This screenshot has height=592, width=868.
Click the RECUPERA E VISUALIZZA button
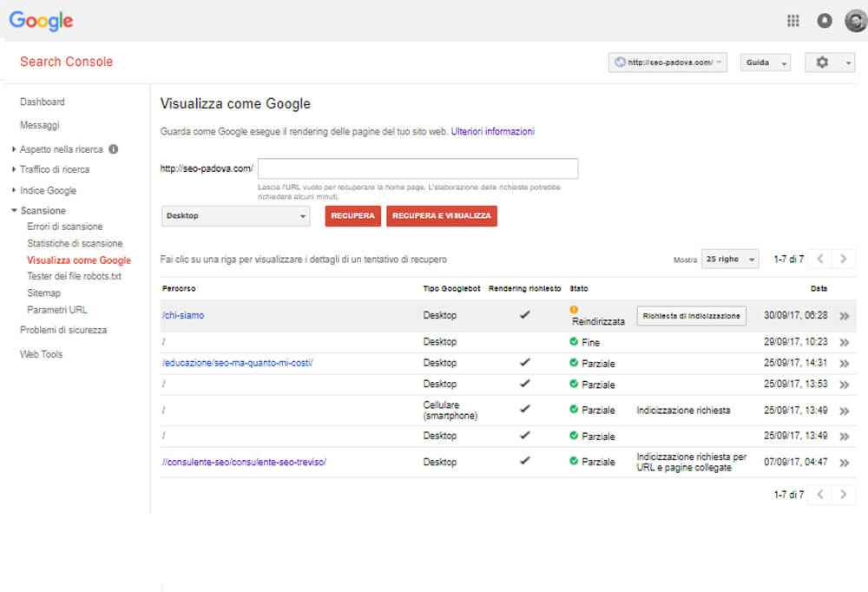tap(442, 216)
